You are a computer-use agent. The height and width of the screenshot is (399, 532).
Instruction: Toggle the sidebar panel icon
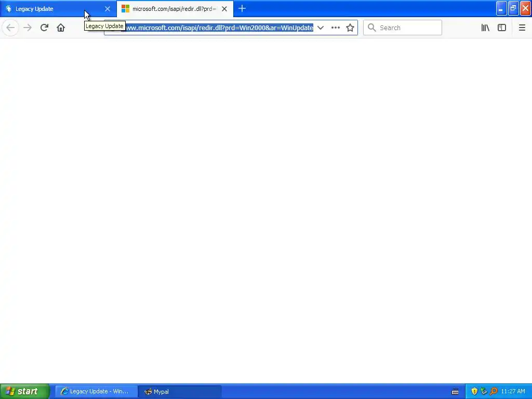502,28
